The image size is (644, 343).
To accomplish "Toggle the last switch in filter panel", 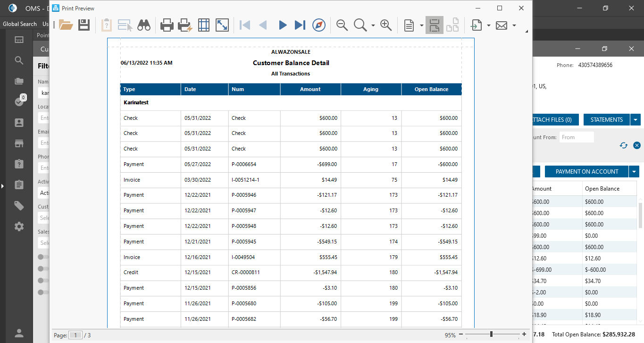I will coord(43,292).
